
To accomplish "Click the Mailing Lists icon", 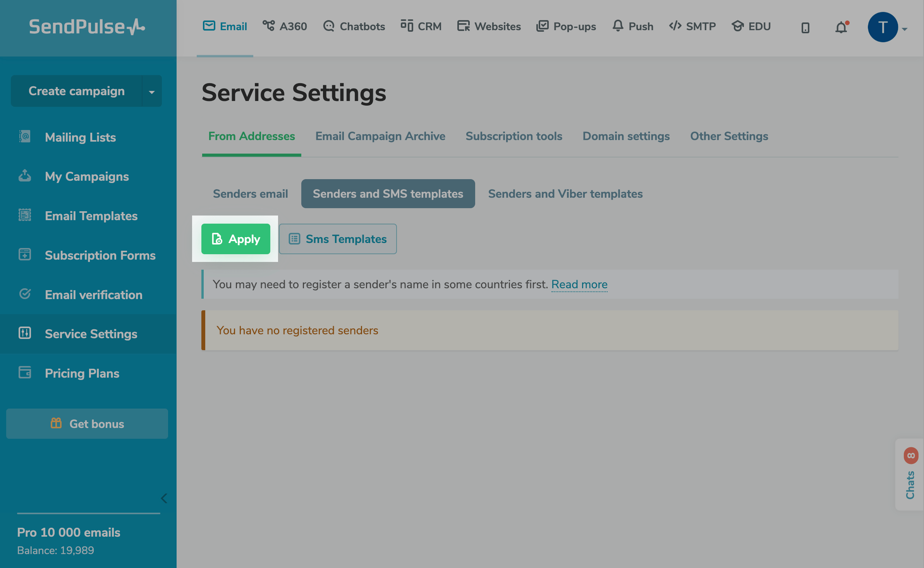I will (25, 137).
